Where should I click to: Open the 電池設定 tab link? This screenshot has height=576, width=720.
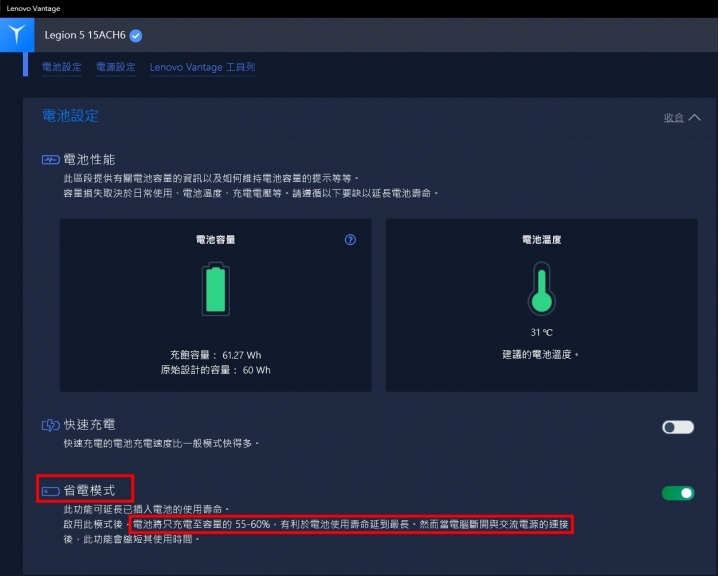62,67
